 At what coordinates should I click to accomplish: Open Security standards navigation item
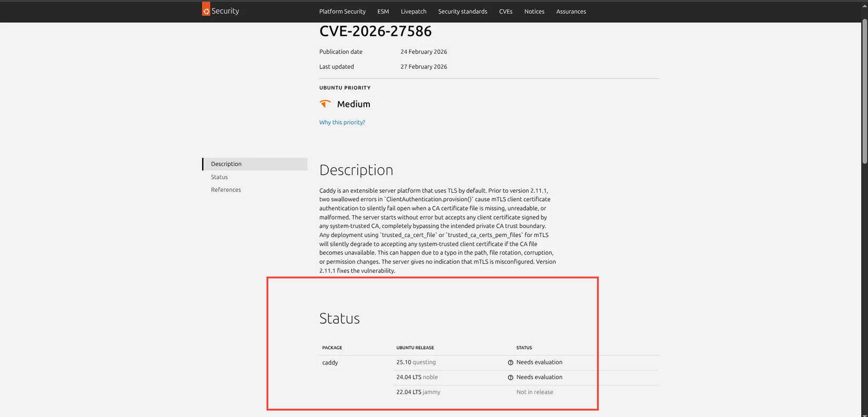pyautogui.click(x=462, y=11)
